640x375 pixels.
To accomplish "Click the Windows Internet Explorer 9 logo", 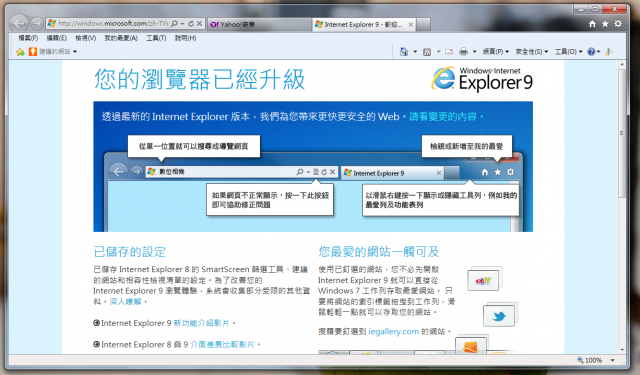I will pos(482,79).
